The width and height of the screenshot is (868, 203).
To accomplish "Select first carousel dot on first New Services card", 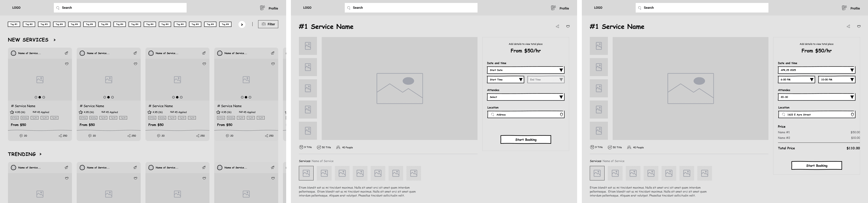I will (x=36, y=98).
